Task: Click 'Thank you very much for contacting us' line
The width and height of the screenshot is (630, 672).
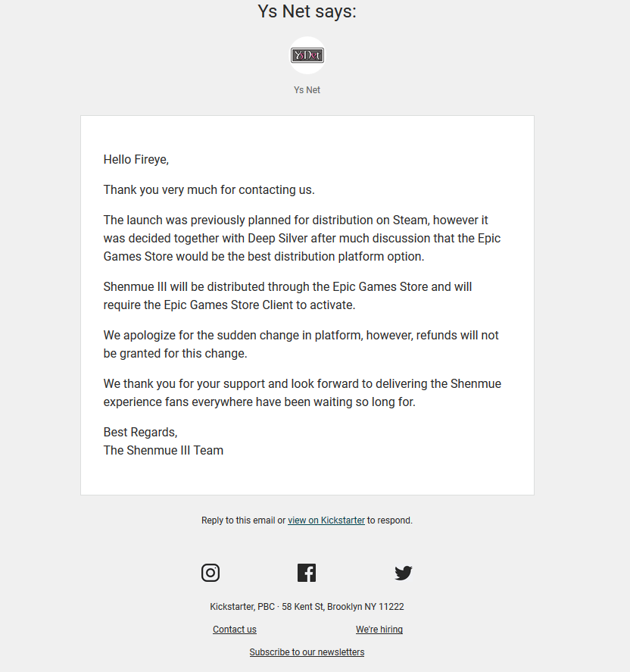Action: pos(209,190)
